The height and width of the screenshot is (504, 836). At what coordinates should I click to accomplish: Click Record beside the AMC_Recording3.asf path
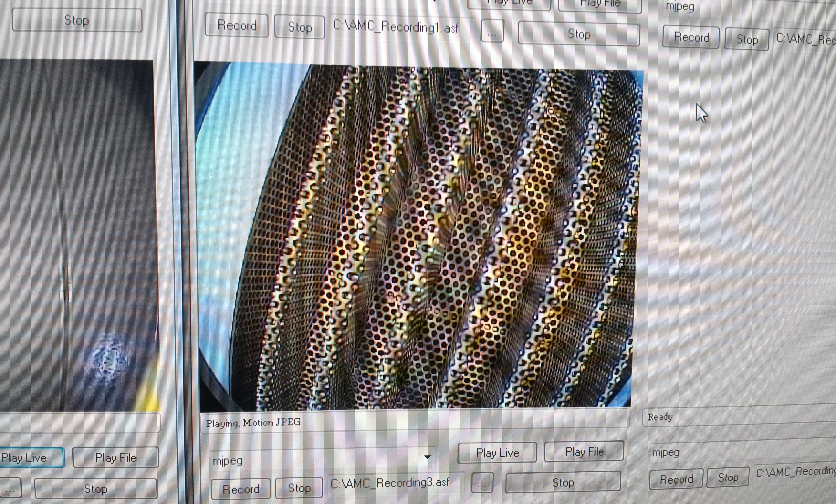point(241,489)
